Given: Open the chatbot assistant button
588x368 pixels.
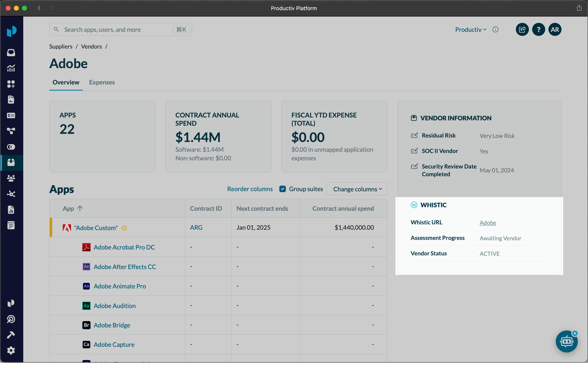Looking at the screenshot, I should [x=567, y=341].
